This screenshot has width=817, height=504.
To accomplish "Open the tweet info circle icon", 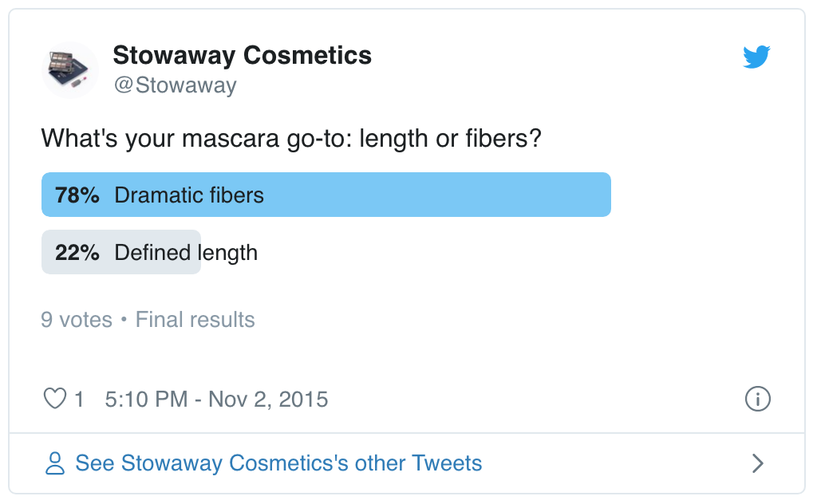I will point(757,399).
